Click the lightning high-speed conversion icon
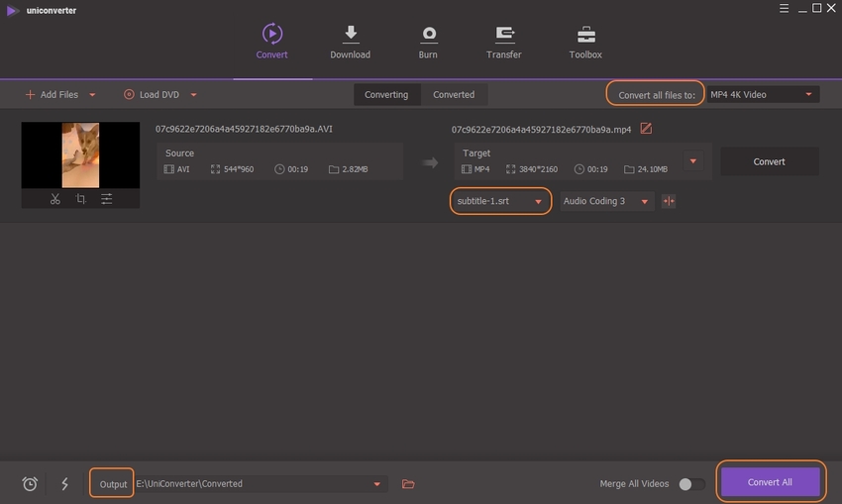This screenshot has width=842, height=504. (x=65, y=483)
